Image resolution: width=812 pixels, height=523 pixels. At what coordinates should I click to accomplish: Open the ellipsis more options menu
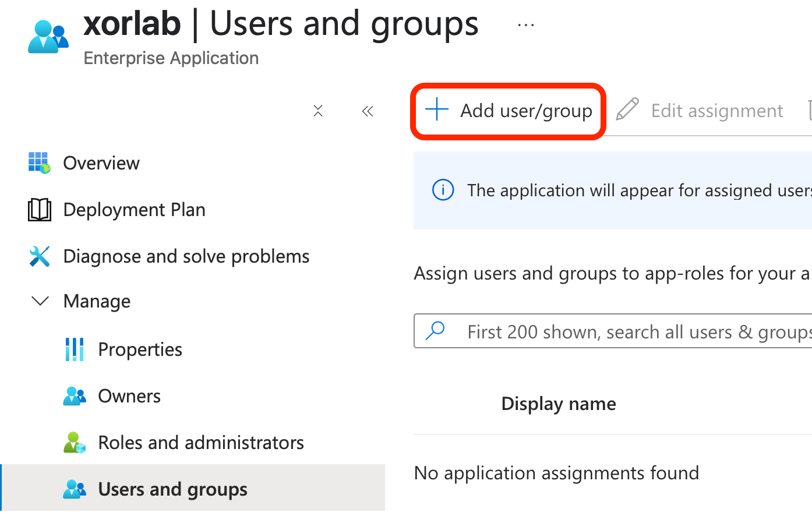(525, 25)
